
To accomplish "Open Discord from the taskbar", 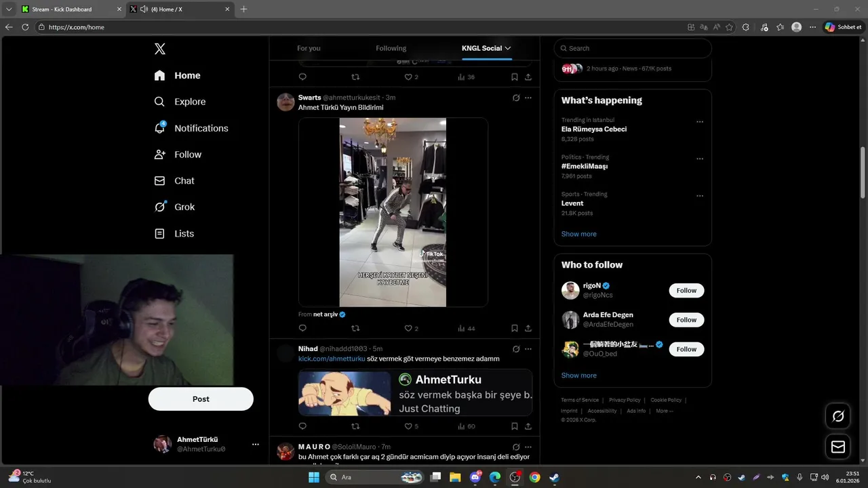I will point(475,477).
